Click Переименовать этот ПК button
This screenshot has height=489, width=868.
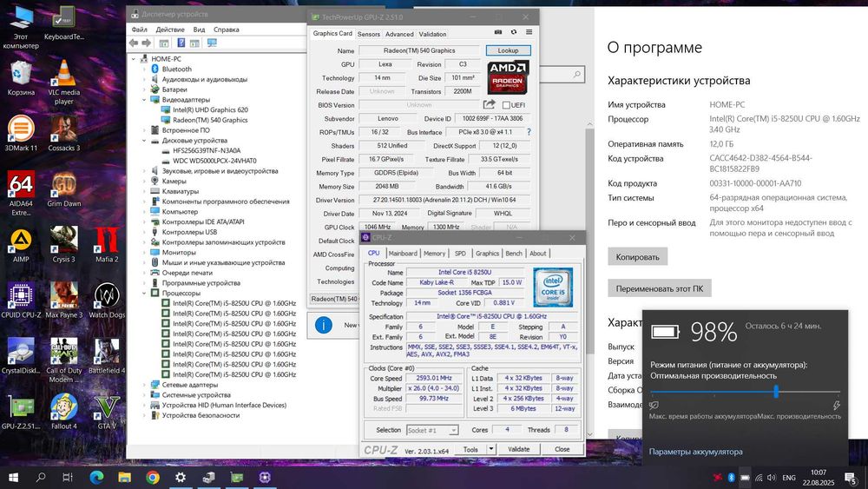click(x=660, y=288)
